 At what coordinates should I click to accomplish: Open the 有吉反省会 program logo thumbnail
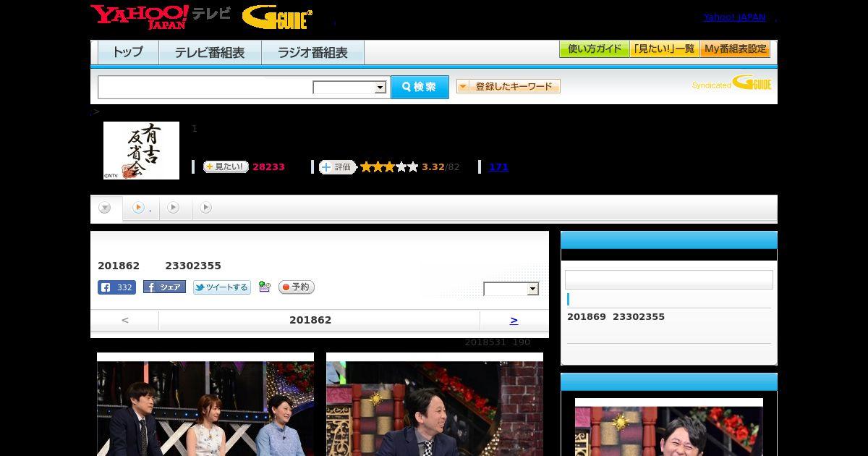click(x=141, y=151)
